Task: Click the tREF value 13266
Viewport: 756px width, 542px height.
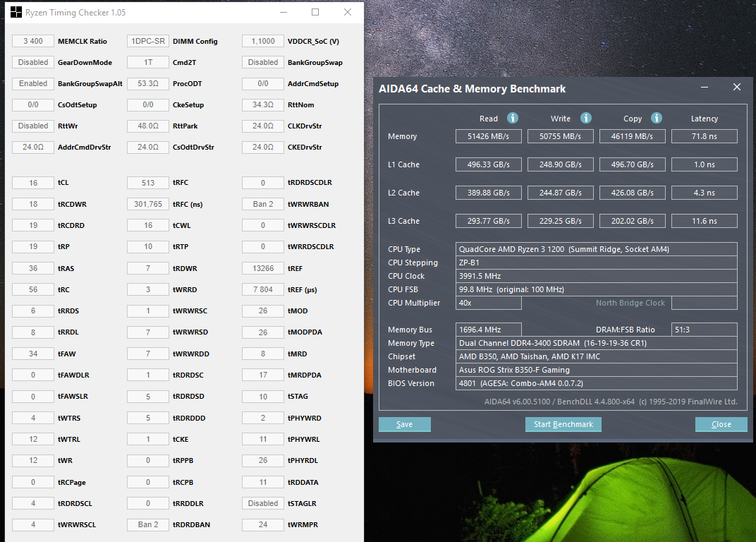Action: coord(263,268)
